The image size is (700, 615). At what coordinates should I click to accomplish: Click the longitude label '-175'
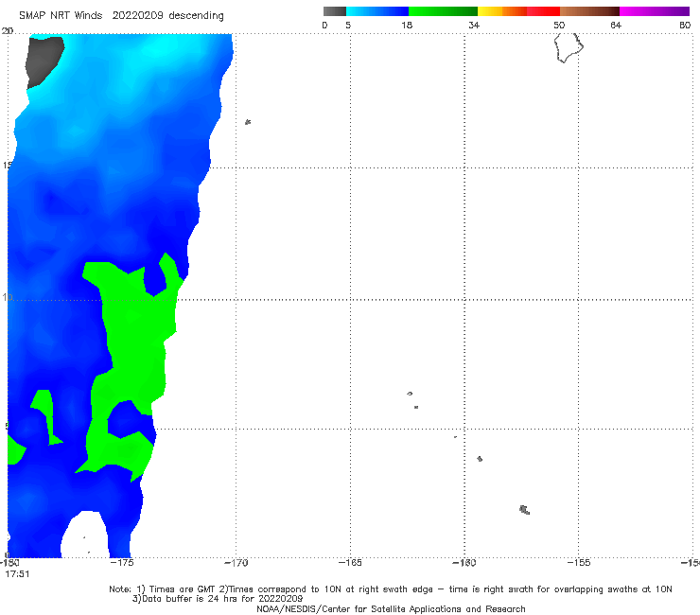click(x=122, y=562)
